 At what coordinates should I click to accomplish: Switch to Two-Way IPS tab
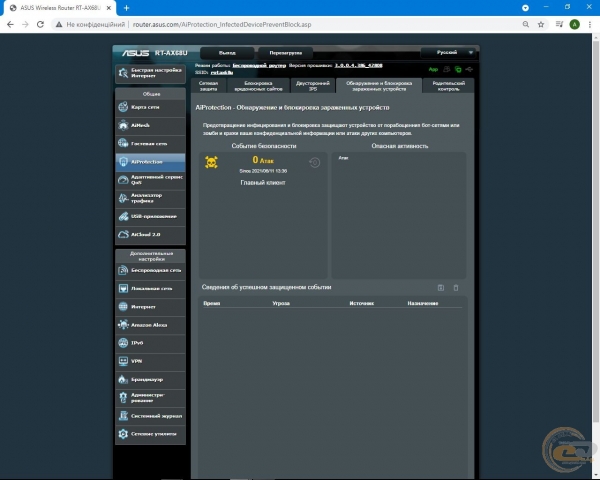click(x=313, y=86)
